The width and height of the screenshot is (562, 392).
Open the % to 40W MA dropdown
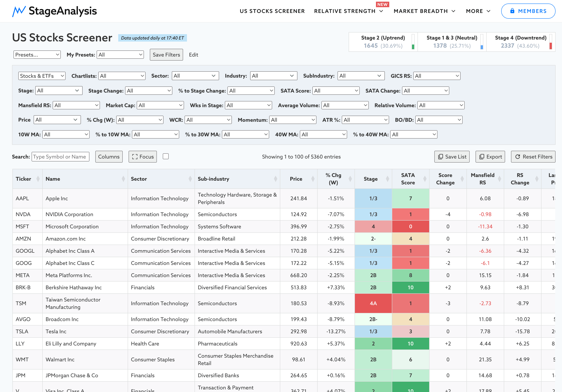tap(414, 134)
